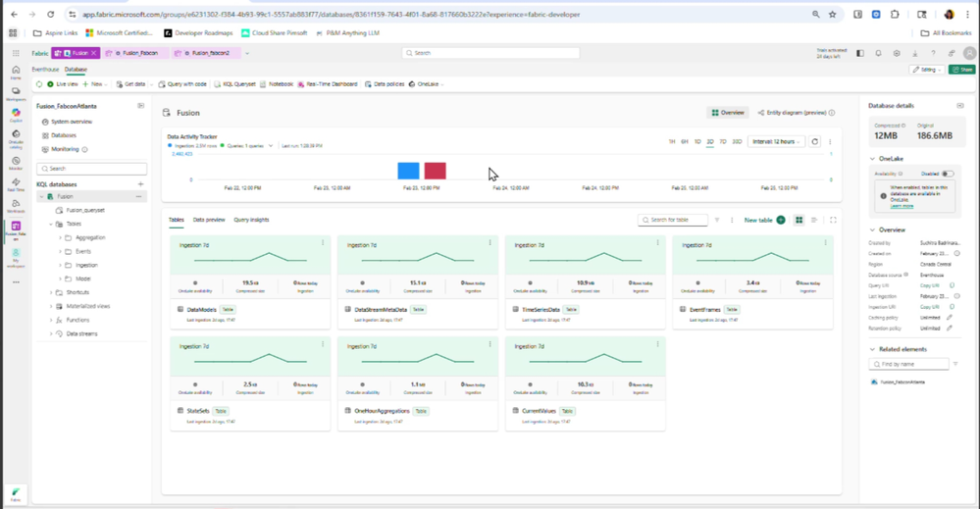980x509 pixels.
Task: Click the blue ingestion bar in chart
Action: [x=408, y=171]
